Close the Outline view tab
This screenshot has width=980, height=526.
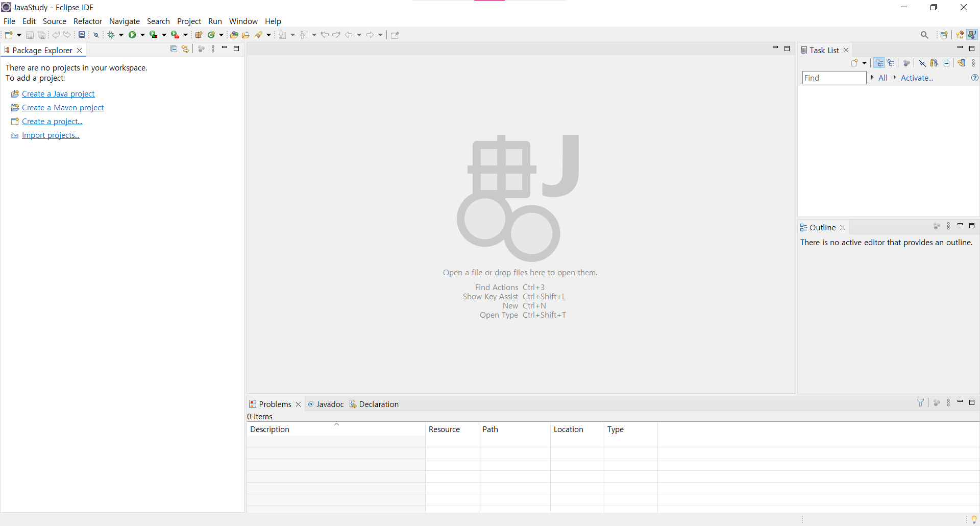(x=843, y=227)
